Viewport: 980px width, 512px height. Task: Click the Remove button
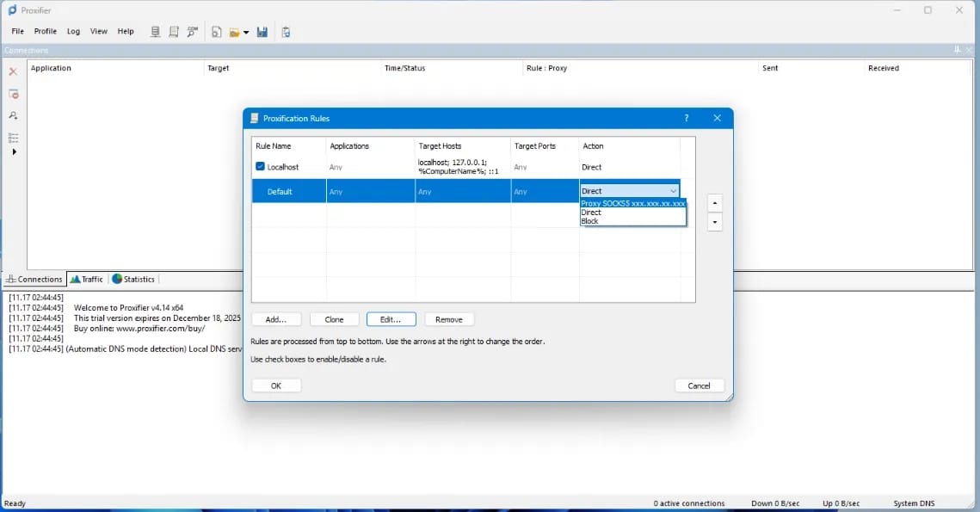[x=449, y=319]
